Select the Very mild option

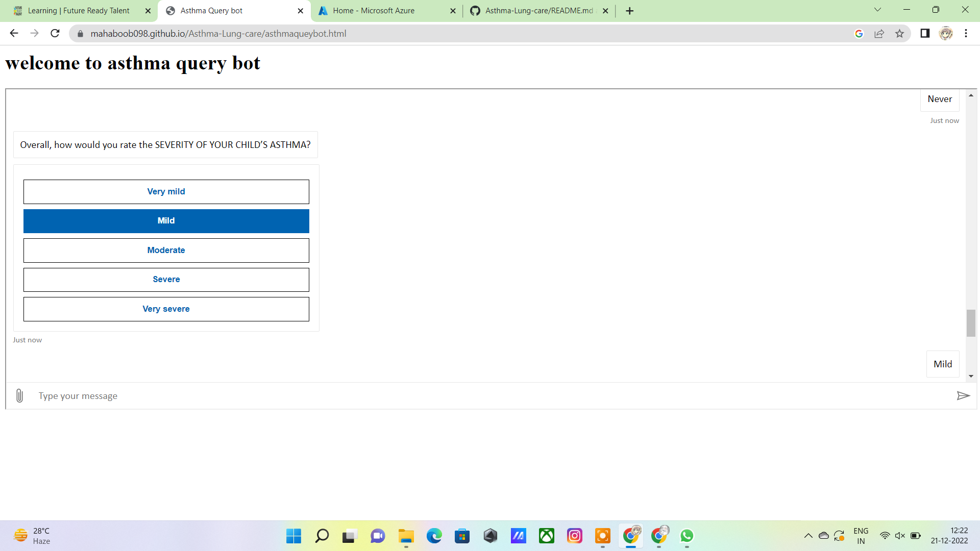166,192
